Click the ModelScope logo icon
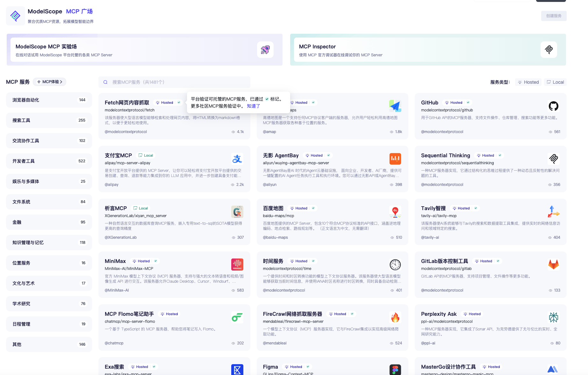 pos(15,16)
